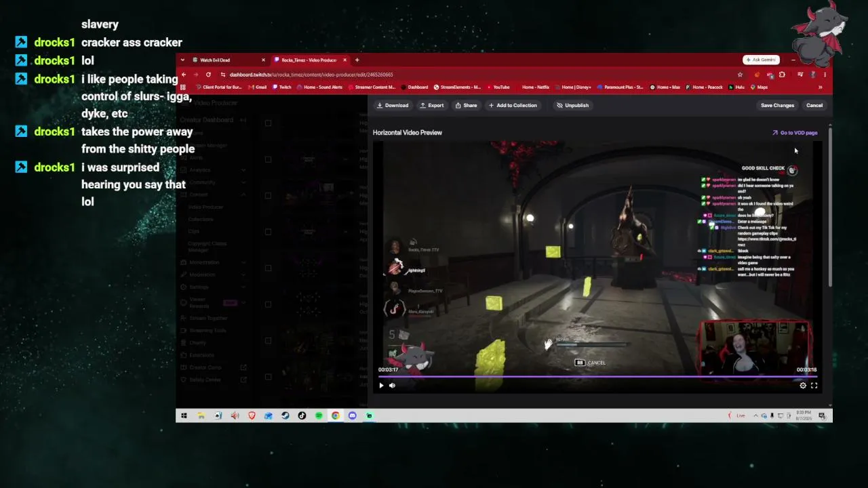Enter fullscreen in the video player
This screenshot has height=488, width=868.
click(814, 386)
